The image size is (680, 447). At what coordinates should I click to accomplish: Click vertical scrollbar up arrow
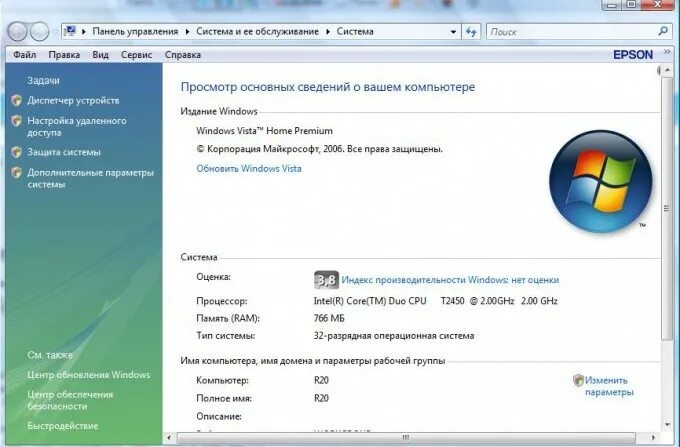pyautogui.click(x=667, y=70)
